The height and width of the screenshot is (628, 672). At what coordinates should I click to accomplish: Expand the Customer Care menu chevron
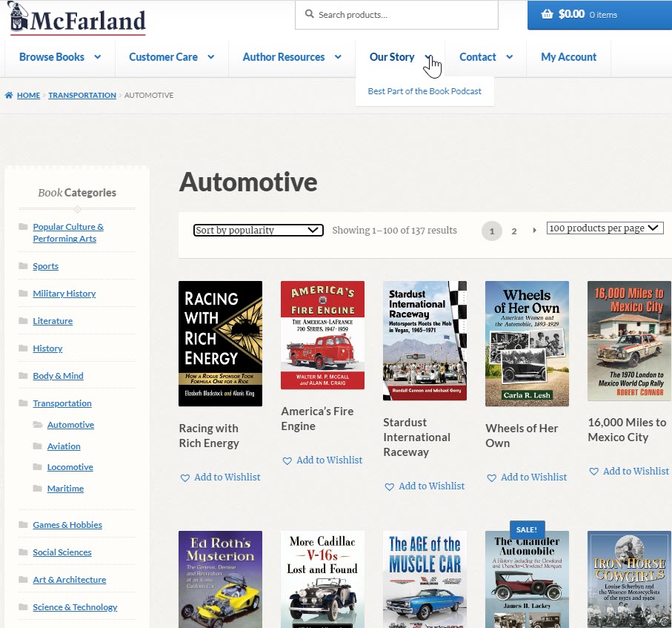pos(211,57)
